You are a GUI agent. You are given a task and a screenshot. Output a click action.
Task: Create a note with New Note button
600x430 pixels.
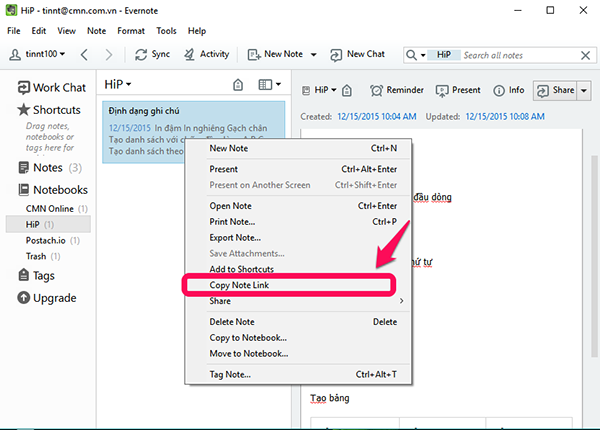click(275, 54)
